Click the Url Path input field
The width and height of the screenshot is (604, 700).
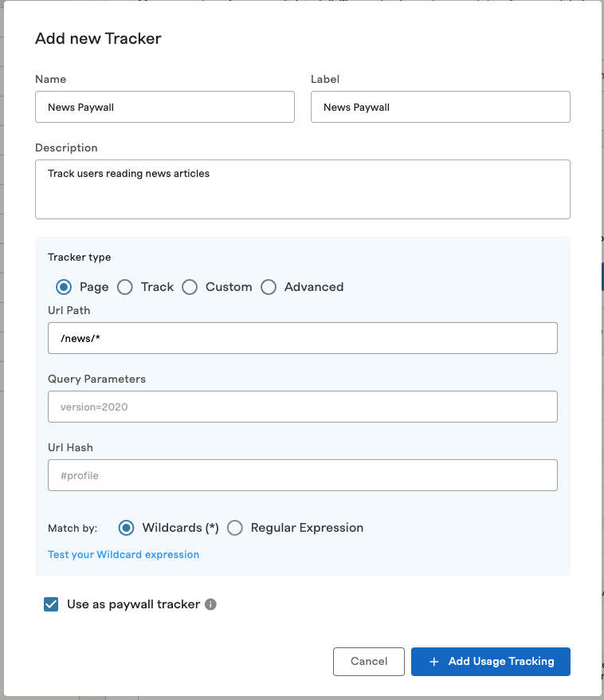click(303, 338)
